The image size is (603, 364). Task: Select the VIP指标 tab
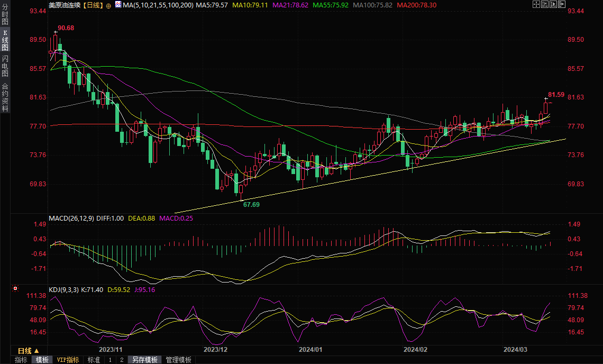coord(68,360)
